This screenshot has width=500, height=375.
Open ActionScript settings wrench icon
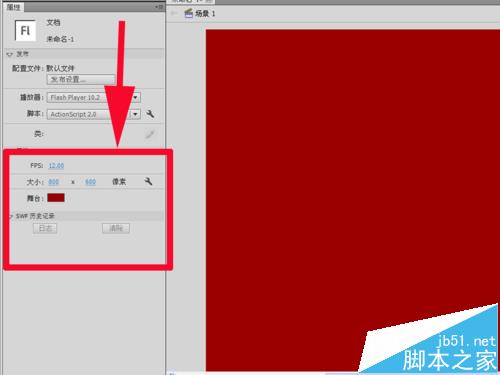click(x=150, y=114)
